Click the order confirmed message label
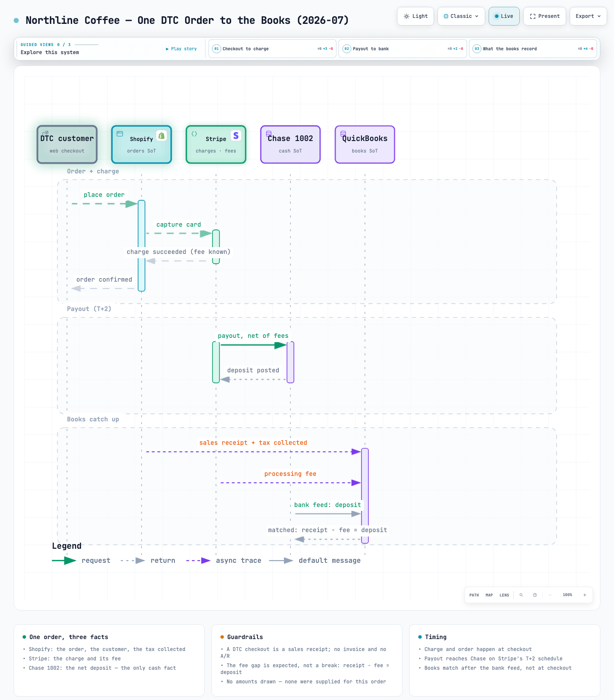This screenshot has width=614, height=700. pyautogui.click(x=104, y=279)
